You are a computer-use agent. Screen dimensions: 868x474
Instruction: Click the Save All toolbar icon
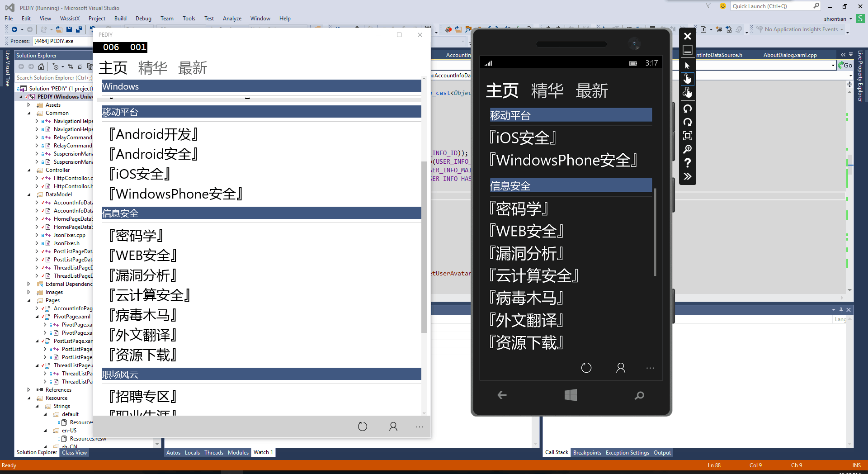(x=79, y=29)
